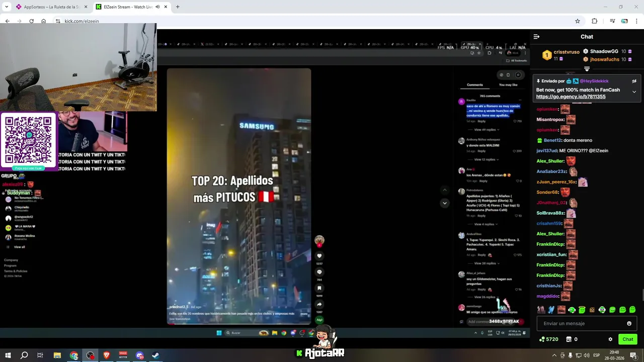Open the system volume control
Image resolution: width=644 pixels, height=362 pixels.
587,355
